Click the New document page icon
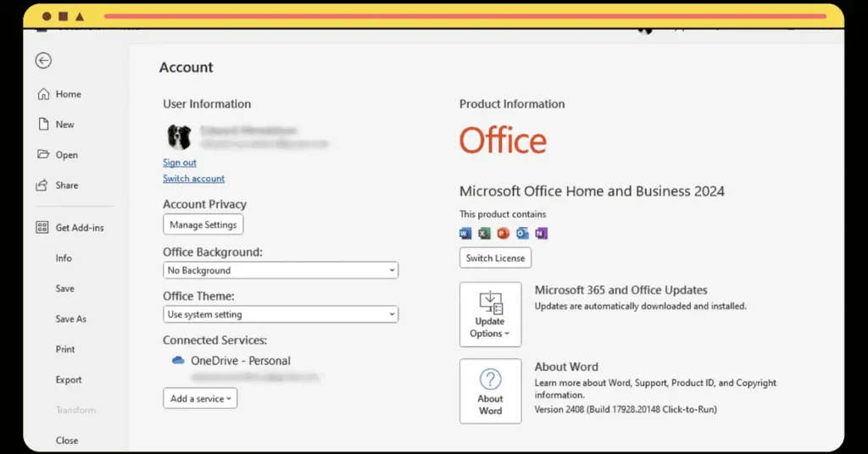The height and width of the screenshot is (454, 868). point(43,125)
